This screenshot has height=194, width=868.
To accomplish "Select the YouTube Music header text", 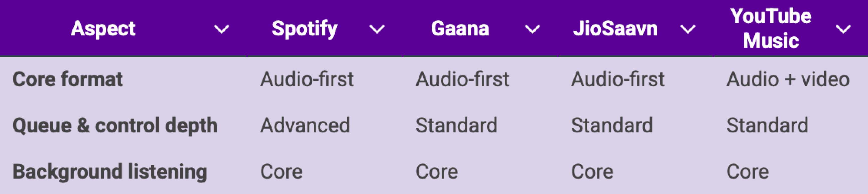I will [771, 28].
